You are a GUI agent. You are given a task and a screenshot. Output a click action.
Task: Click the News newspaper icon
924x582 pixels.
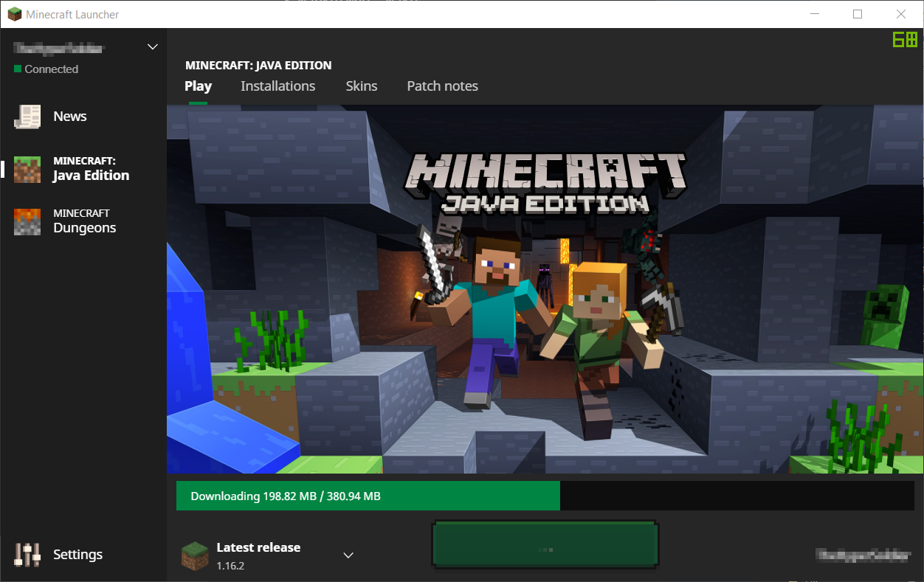(27, 117)
